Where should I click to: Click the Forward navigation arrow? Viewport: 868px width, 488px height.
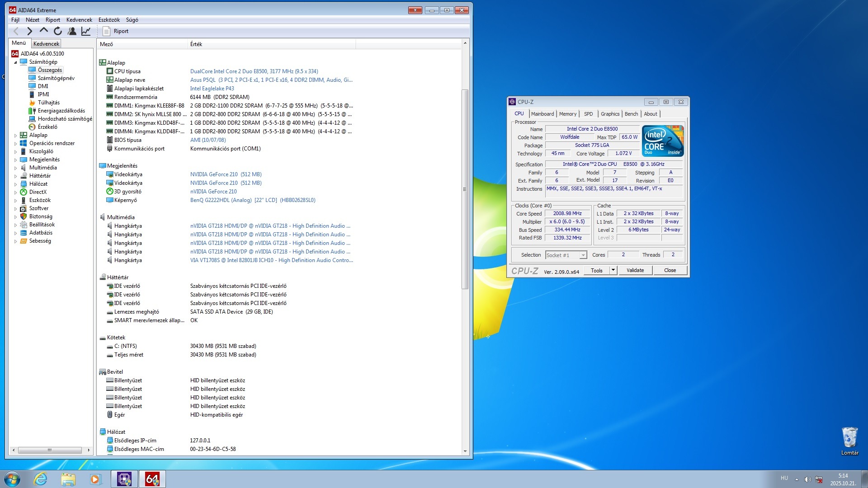(x=29, y=31)
